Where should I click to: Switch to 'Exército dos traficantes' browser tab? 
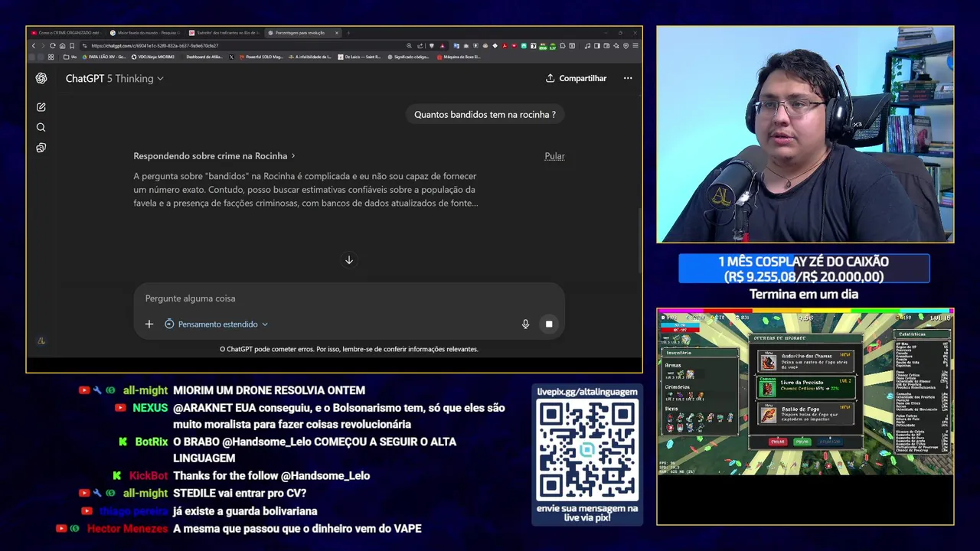[x=223, y=33]
